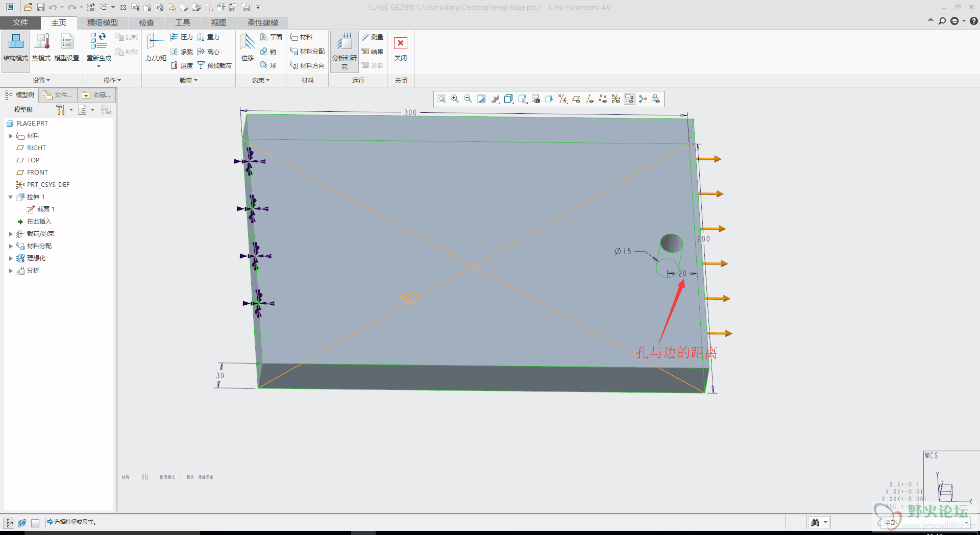
Task: Switch to the 工具 ribbon tab
Action: 183,22
